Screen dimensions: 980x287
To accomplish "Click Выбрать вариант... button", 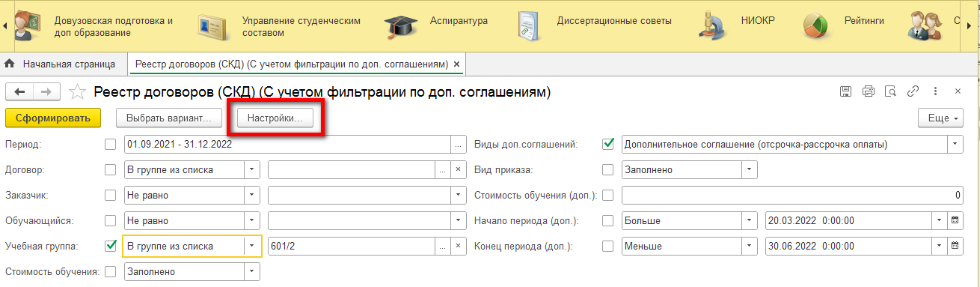I will [x=169, y=118].
